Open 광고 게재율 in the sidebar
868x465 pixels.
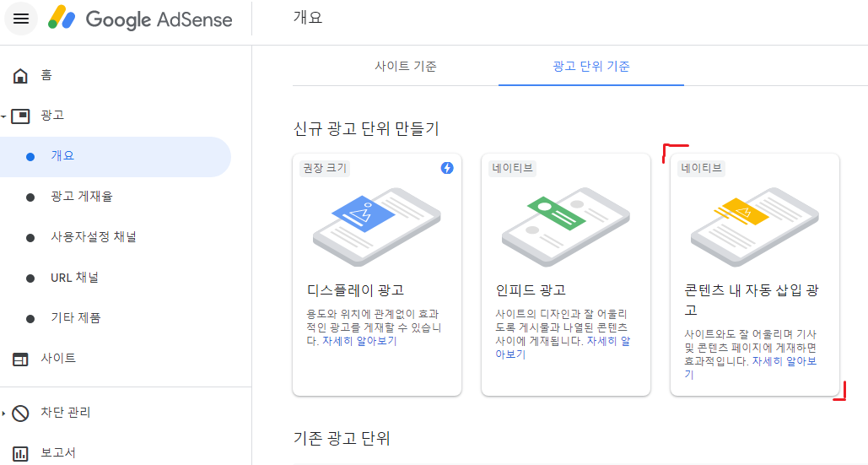[x=82, y=197]
